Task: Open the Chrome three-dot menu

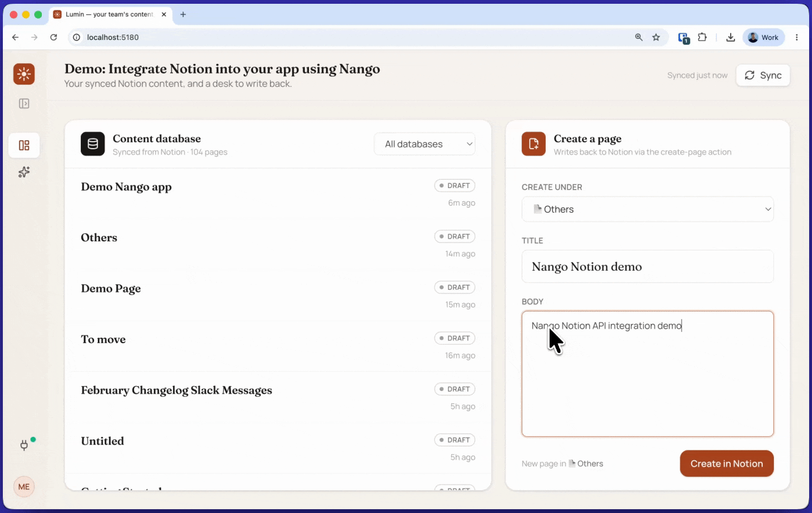Action: (x=797, y=38)
